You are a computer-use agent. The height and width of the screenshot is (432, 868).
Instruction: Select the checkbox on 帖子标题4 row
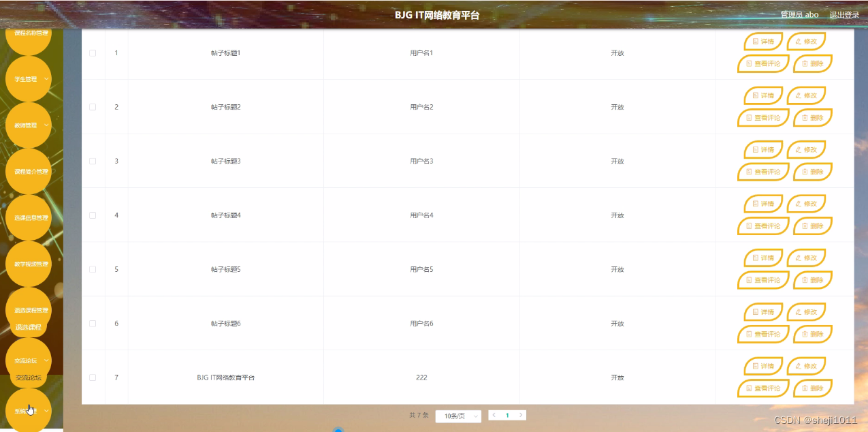click(93, 215)
